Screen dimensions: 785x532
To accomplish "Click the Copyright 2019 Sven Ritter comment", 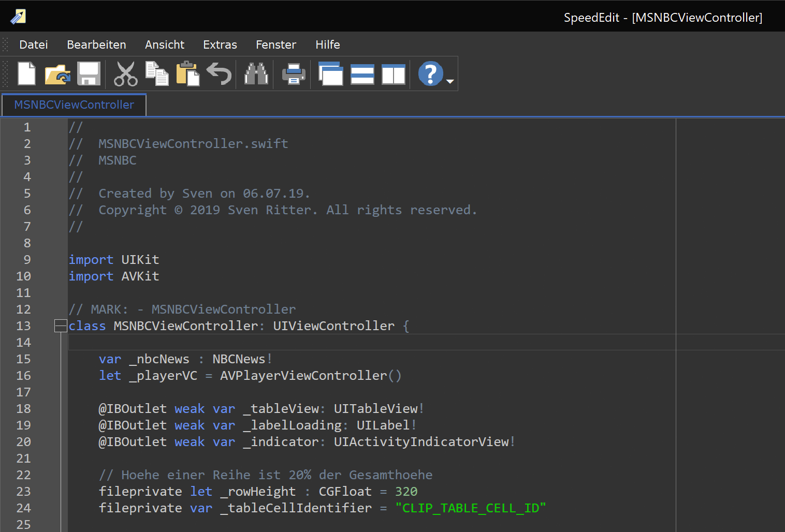I will [x=287, y=210].
